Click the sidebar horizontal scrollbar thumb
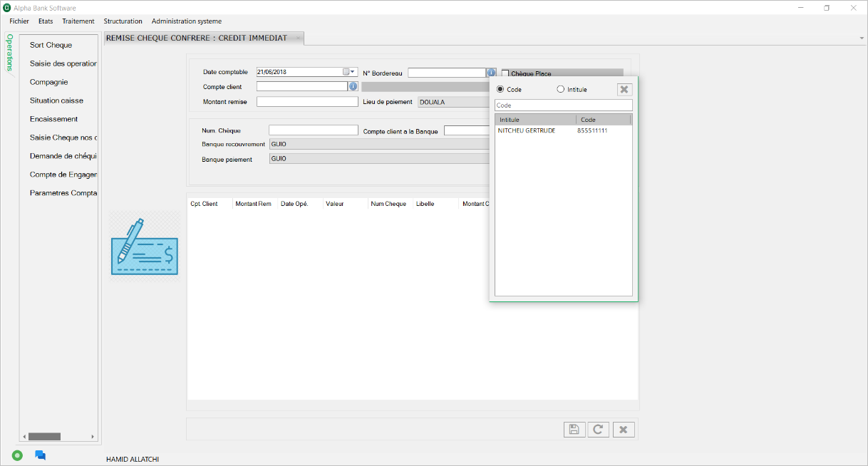Screen dimensions: 868x466 [44, 437]
